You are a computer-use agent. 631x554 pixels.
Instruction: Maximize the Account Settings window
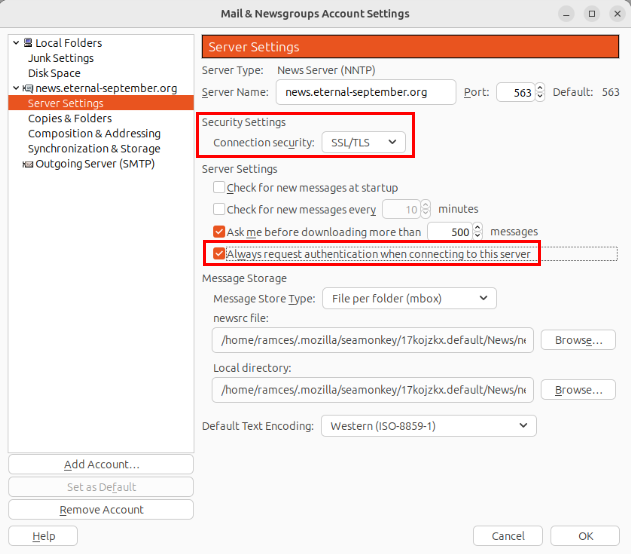pyautogui.click(x=592, y=14)
